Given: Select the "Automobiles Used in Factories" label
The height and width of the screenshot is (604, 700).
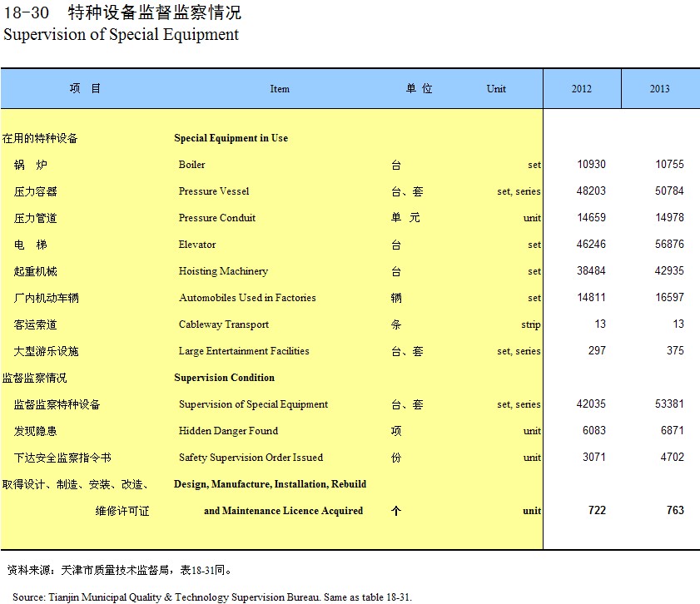Looking at the screenshot, I should [247, 298].
